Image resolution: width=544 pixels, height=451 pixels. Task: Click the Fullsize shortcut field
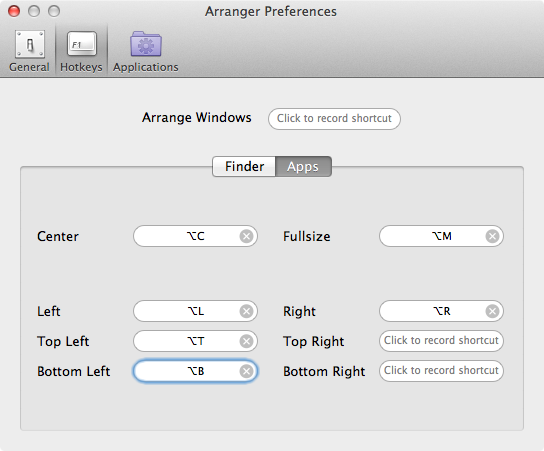pos(441,236)
